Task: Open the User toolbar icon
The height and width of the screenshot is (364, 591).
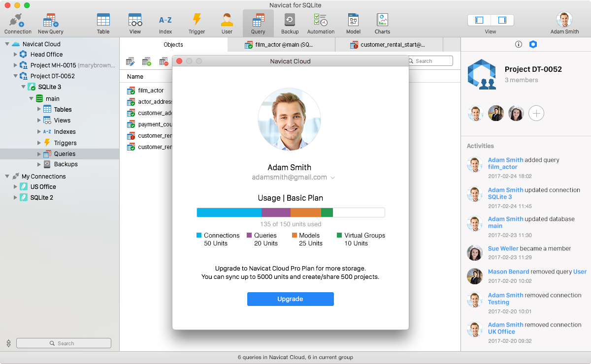Action: pyautogui.click(x=227, y=24)
